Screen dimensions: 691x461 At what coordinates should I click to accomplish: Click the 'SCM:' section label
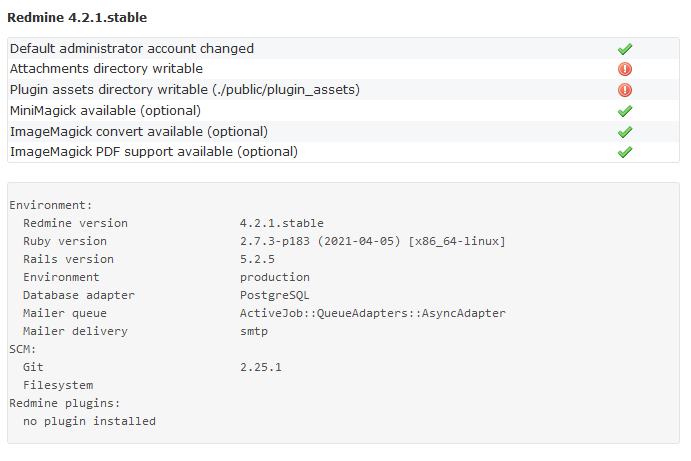(22, 349)
